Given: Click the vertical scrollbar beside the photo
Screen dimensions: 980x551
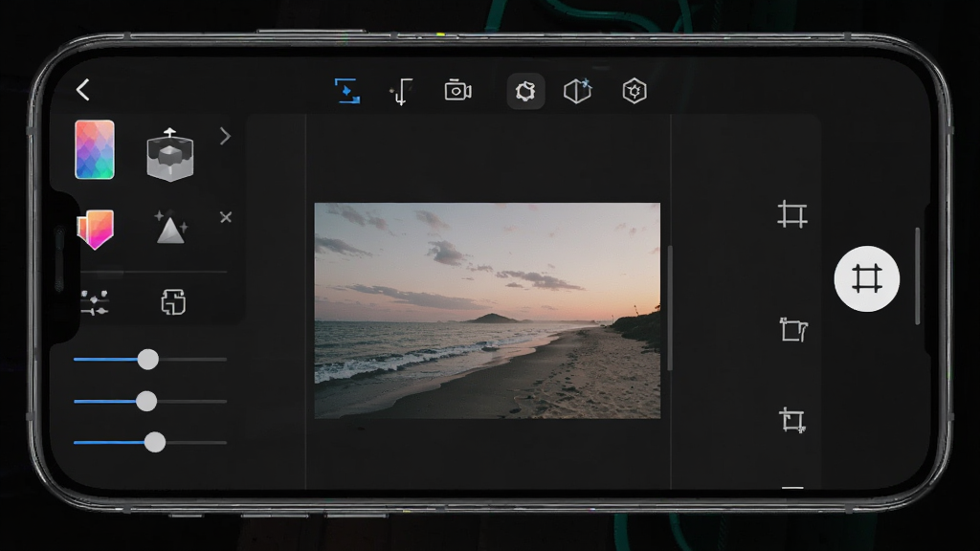Looking at the screenshot, I should click(669, 308).
